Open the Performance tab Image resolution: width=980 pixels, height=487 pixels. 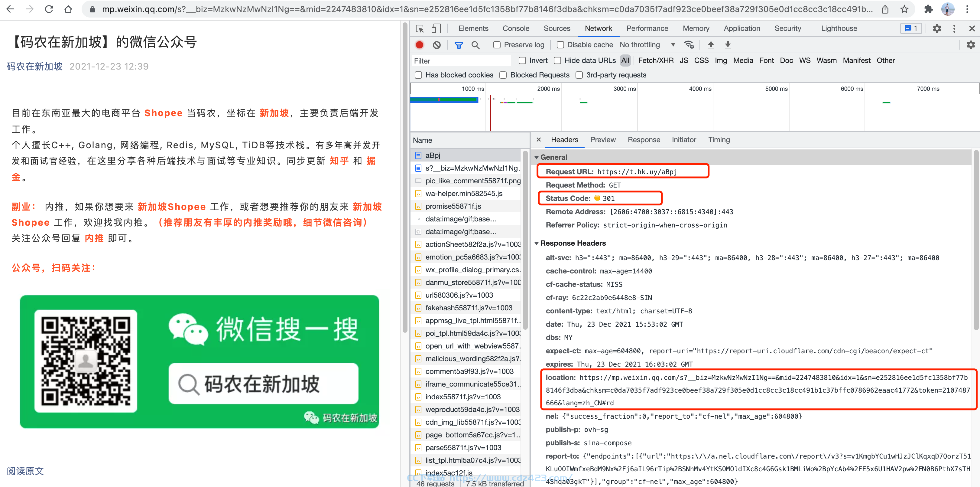(647, 28)
